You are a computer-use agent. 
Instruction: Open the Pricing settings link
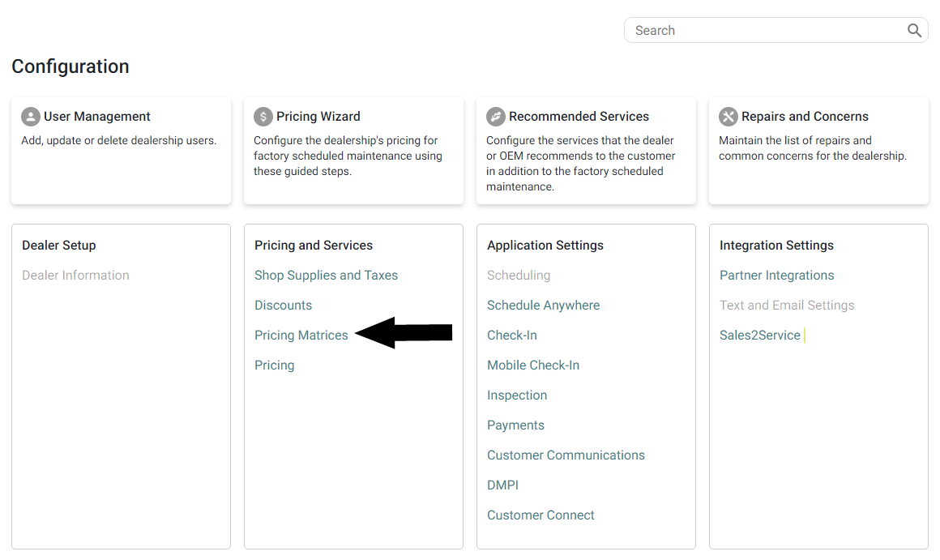[x=274, y=365]
